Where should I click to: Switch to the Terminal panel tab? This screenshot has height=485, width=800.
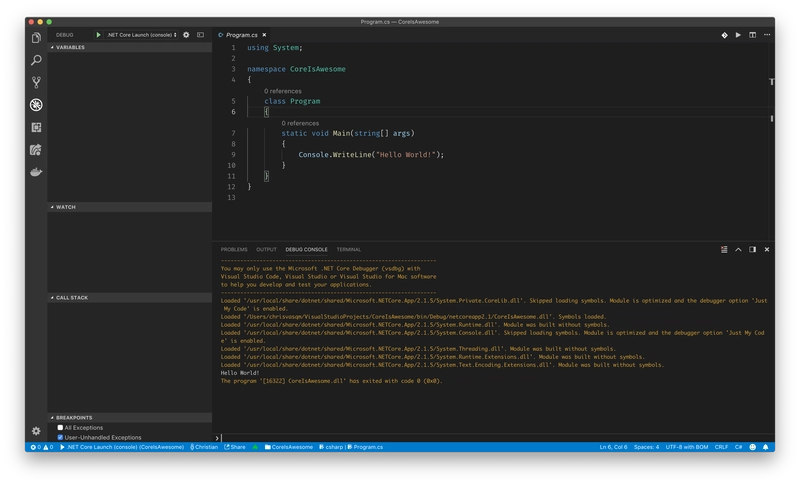coord(348,249)
